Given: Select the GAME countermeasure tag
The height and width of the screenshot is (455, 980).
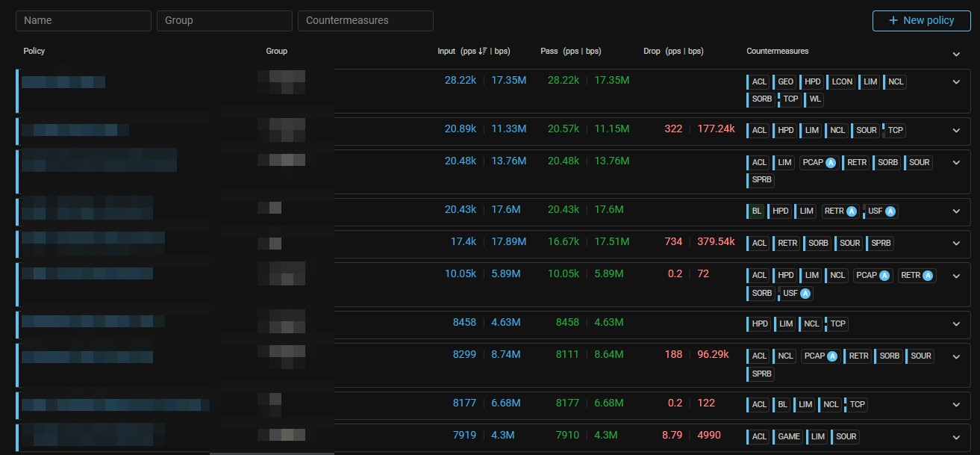Looking at the screenshot, I should click(787, 436).
